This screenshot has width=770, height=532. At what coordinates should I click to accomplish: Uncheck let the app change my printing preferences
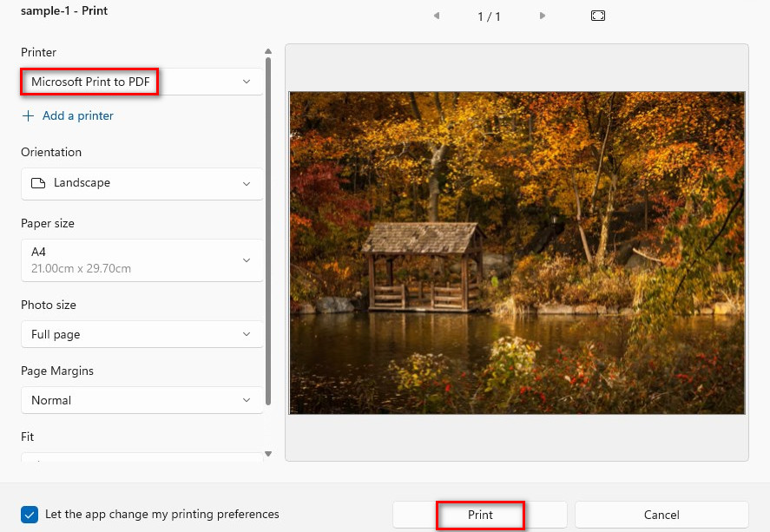[x=29, y=514]
